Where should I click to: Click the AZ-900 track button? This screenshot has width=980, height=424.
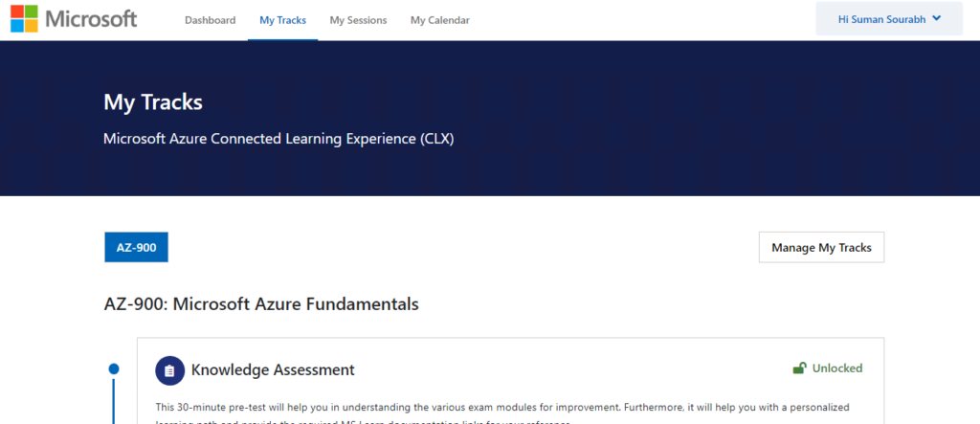136,247
